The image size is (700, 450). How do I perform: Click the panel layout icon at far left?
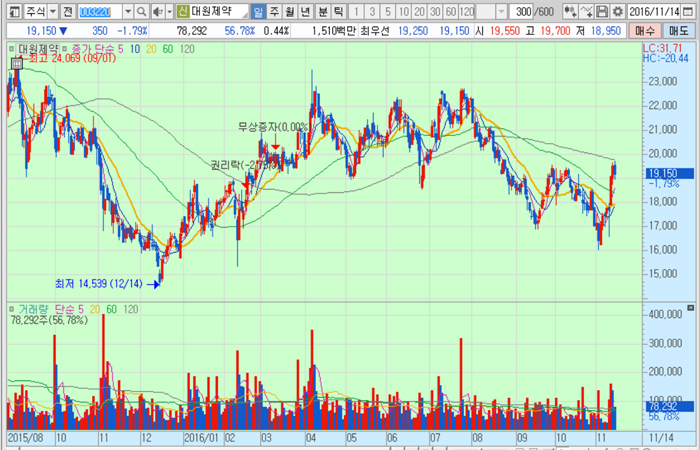click(8, 11)
